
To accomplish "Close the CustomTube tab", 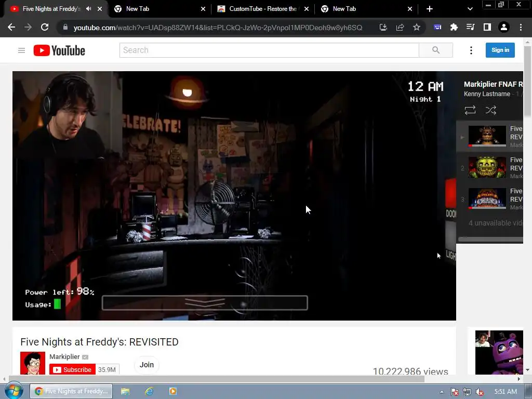I will [x=307, y=9].
